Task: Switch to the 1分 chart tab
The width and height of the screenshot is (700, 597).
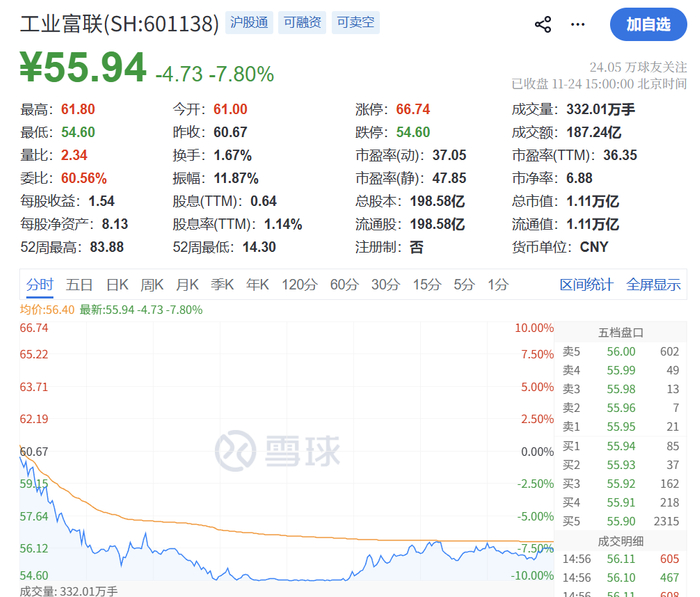Action: click(x=498, y=284)
